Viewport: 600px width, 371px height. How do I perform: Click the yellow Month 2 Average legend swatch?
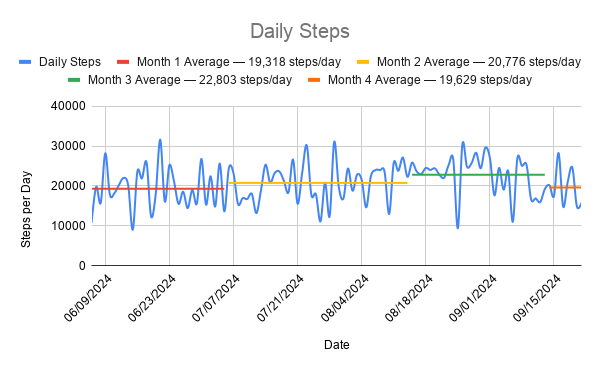[363, 62]
